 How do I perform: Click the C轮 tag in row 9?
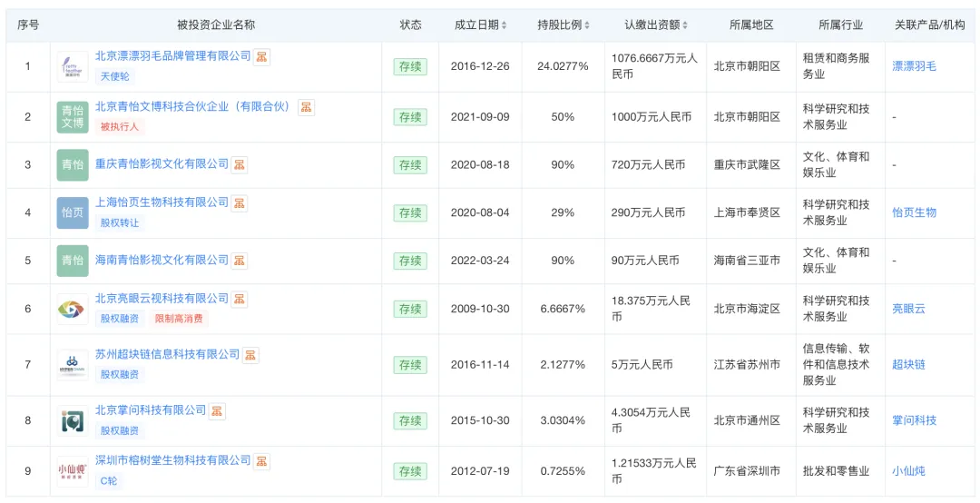click(x=109, y=481)
